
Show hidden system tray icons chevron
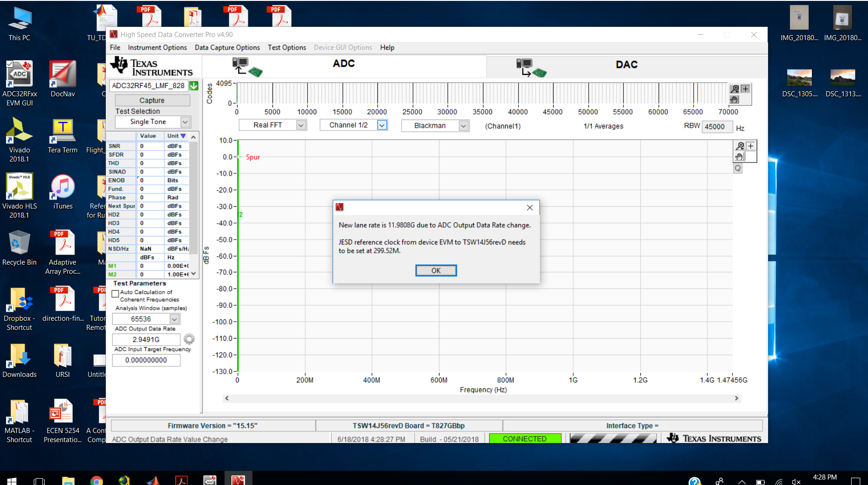(742, 481)
